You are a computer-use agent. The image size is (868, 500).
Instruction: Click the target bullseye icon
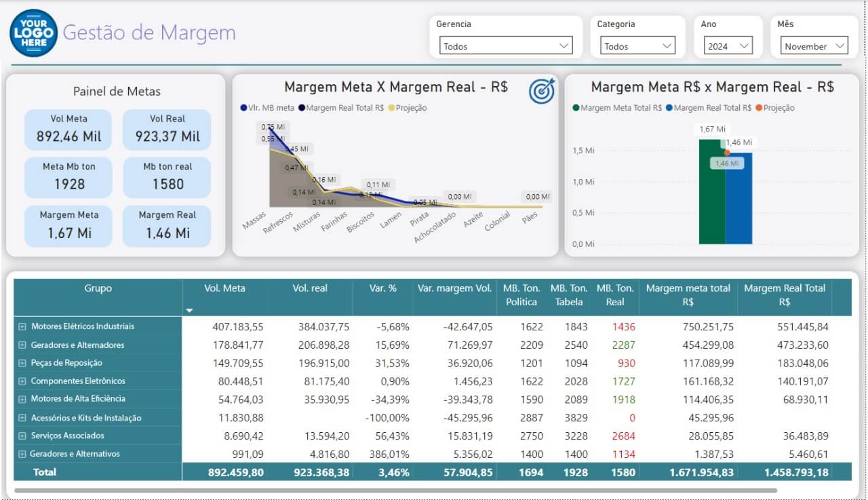coord(541,92)
